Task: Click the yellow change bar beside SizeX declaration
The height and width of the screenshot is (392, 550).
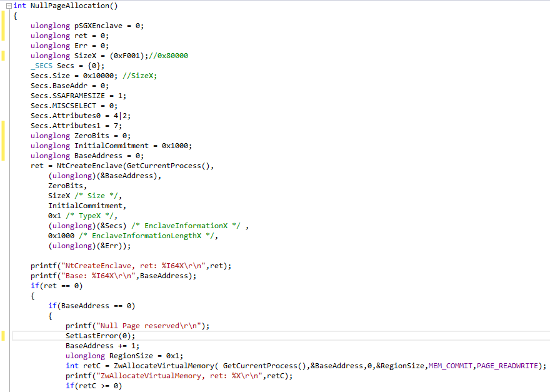Action: click(3, 56)
